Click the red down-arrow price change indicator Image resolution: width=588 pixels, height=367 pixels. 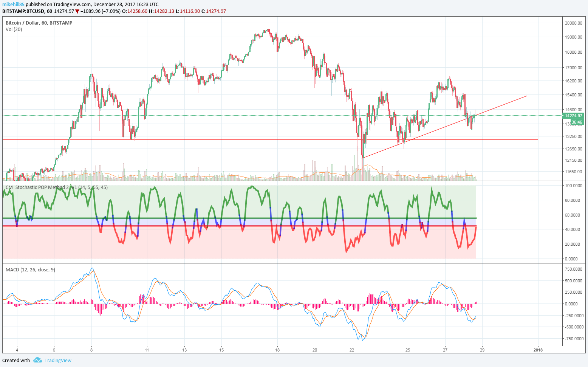(77, 11)
